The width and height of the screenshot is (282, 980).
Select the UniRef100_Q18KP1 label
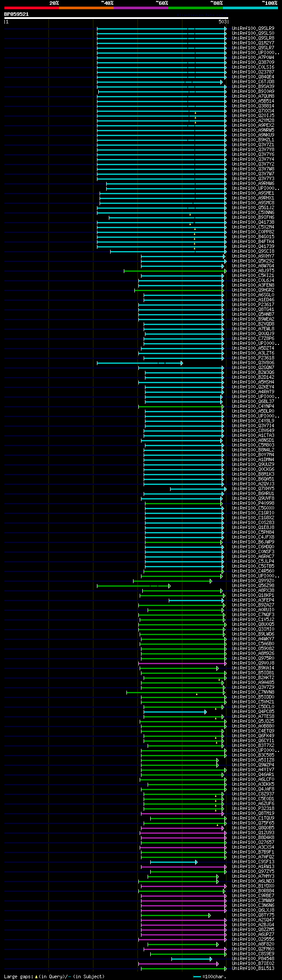(x=253, y=595)
